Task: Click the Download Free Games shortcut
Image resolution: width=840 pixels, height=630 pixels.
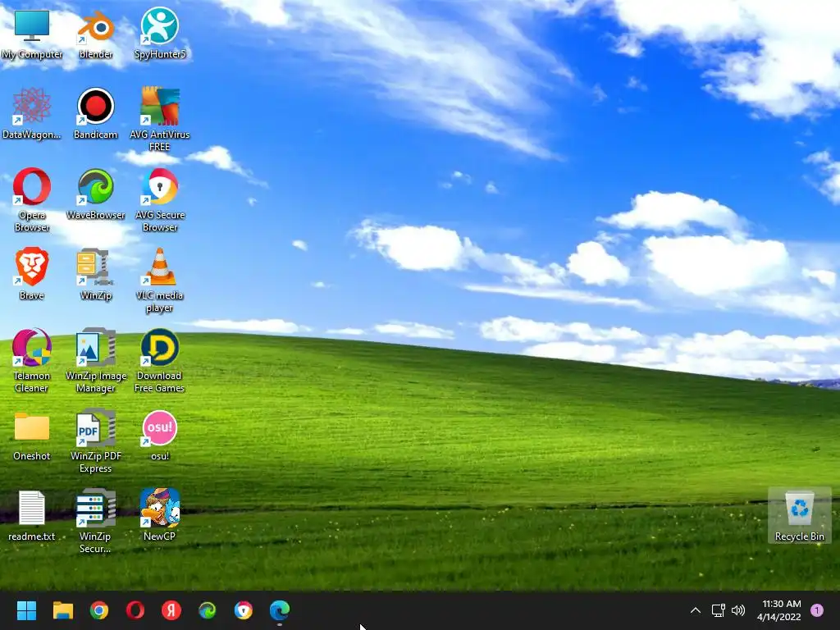Action: click(160, 361)
